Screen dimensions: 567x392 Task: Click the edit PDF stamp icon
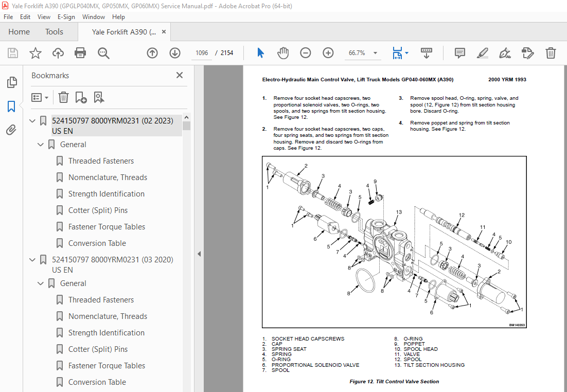(527, 53)
